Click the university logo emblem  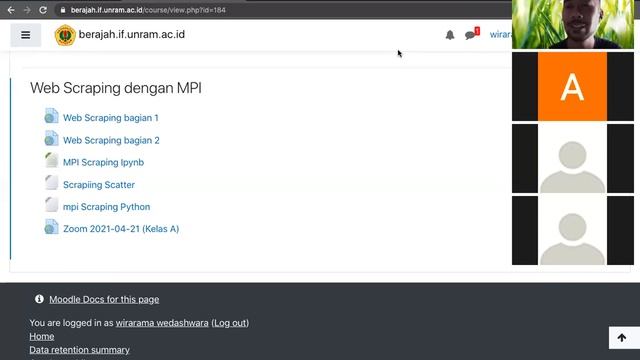65,35
